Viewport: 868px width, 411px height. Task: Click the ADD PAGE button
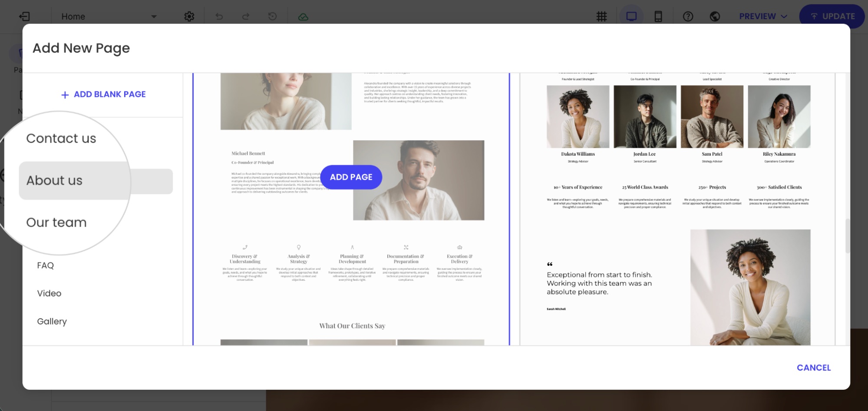pyautogui.click(x=351, y=177)
